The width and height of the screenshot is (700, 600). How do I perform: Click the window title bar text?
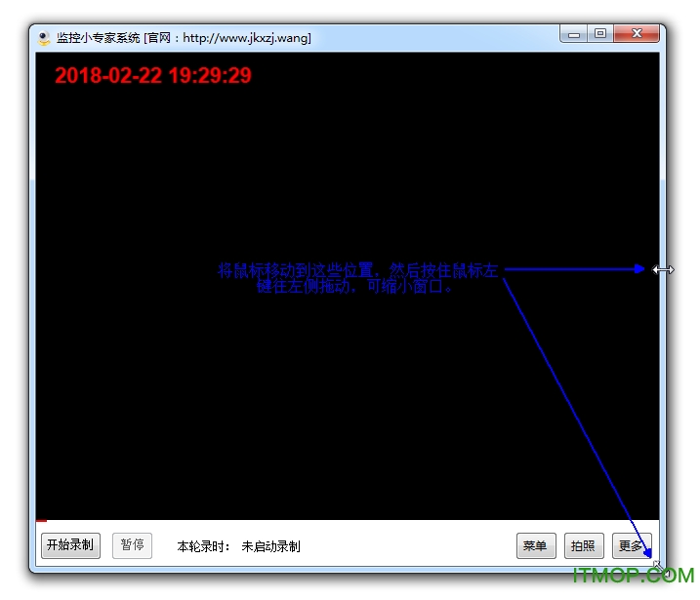click(184, 38)
